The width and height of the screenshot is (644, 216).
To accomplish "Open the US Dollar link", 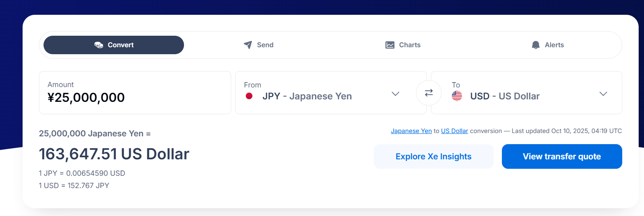I will 455,131.
